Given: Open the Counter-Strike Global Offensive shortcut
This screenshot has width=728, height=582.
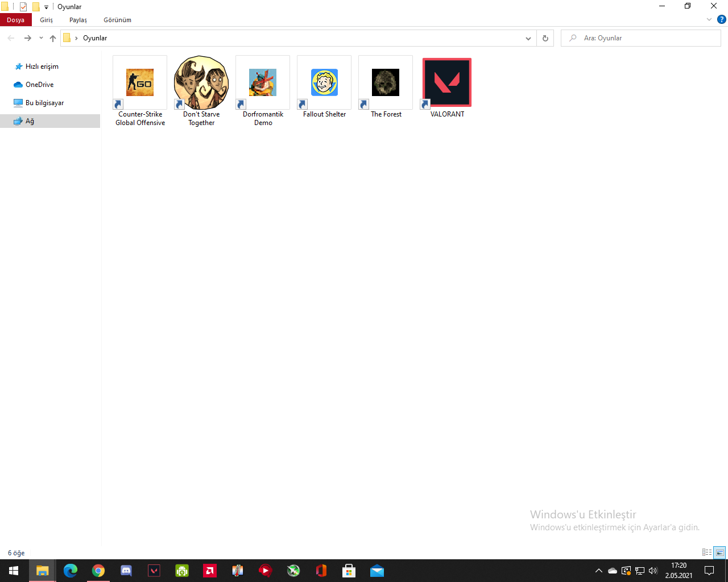Looking at the screenshot, I should pos(140,91).
